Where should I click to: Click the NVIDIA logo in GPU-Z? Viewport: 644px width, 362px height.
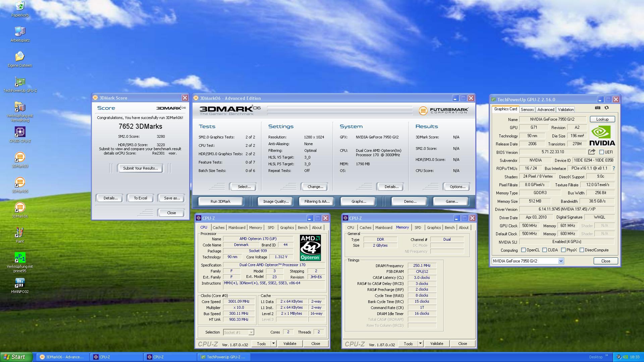coord(602,135)
